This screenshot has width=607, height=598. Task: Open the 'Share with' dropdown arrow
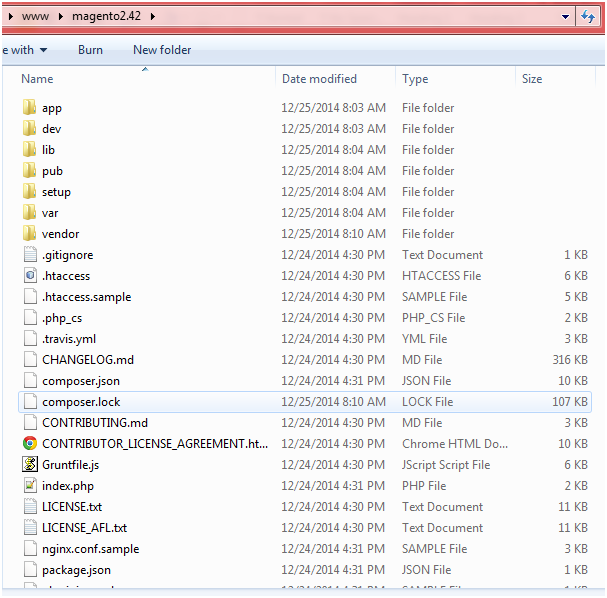(x=43, y=50)
